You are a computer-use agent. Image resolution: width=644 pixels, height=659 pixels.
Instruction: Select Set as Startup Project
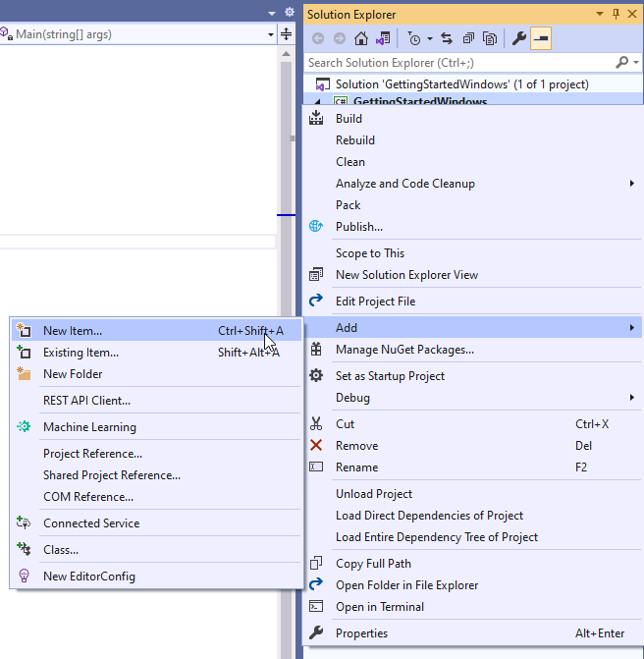pos(390,376)
